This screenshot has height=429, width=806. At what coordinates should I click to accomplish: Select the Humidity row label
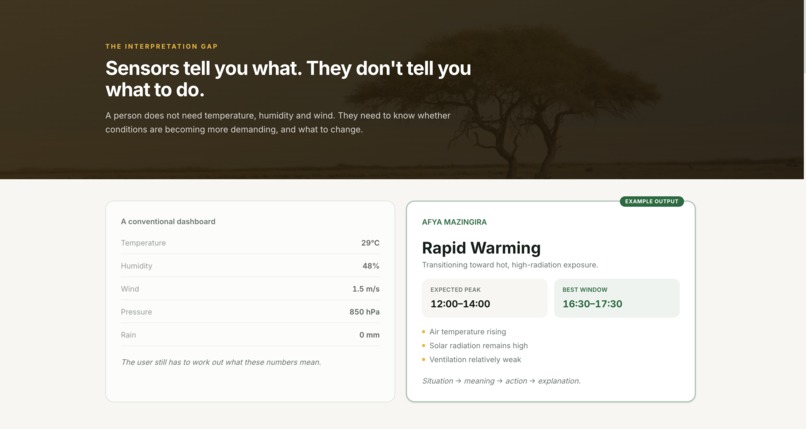click(x=136, y=266)
